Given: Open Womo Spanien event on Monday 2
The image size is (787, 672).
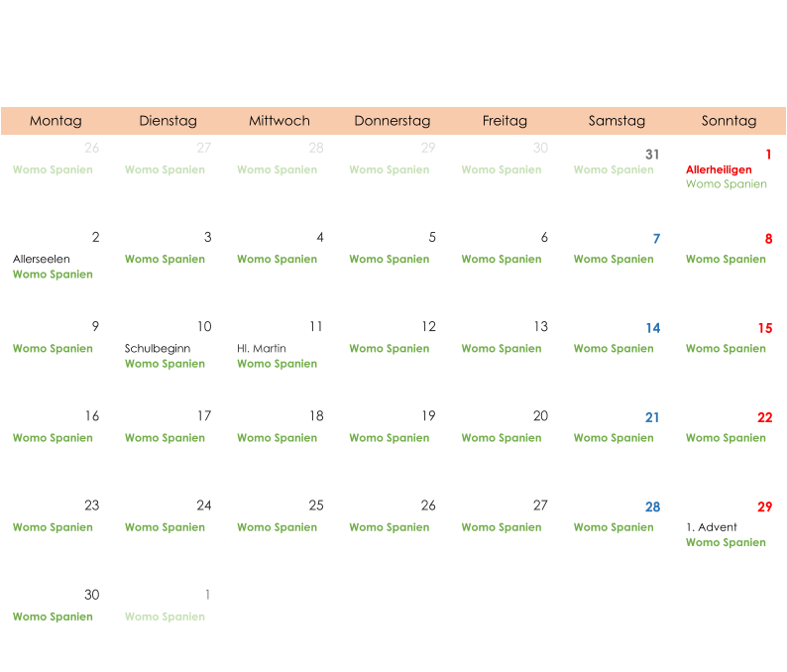Looking at the screenshot, I should pos(53,275).
